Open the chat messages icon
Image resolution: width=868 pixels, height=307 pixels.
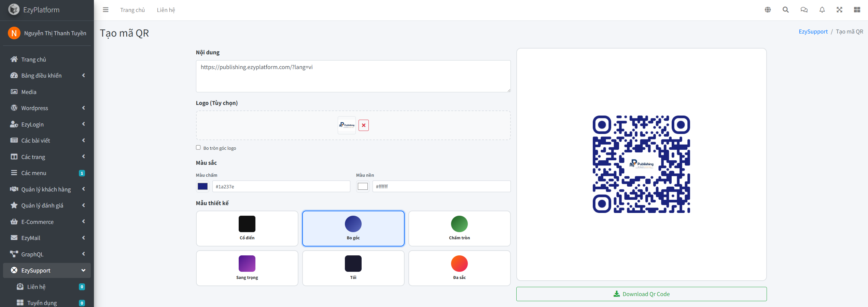[804, 10]
